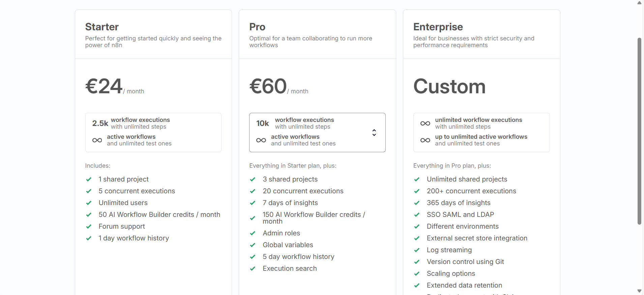Click the vertical scrollbar thumb
644x295 pixels.
pos(639,131)
